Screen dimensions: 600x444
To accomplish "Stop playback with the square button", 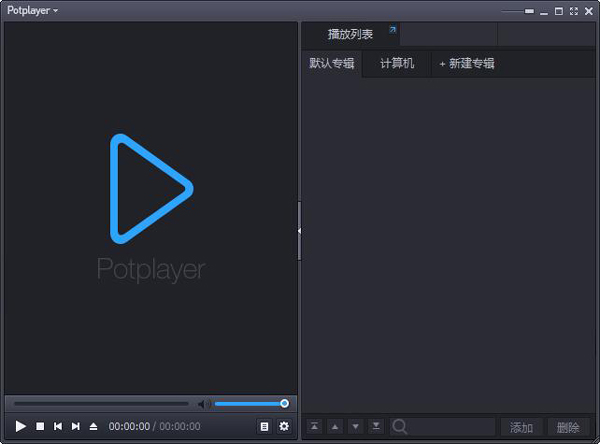I will [x=40, y=426].
